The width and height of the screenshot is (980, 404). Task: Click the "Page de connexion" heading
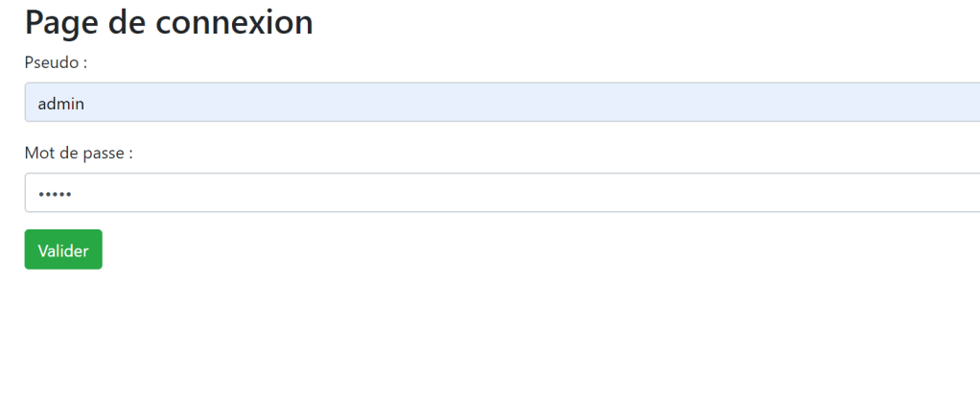click(x=169, y=22)
